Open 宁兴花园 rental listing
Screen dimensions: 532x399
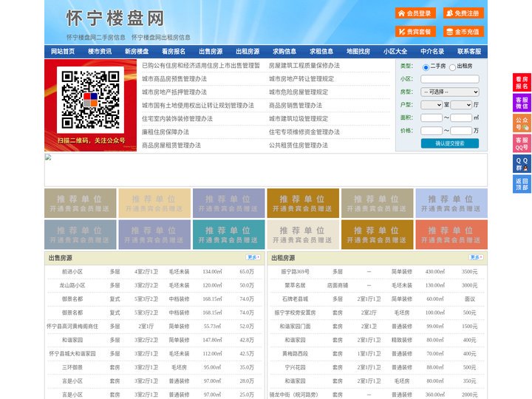pyautogui.click(x=295, y=367)
